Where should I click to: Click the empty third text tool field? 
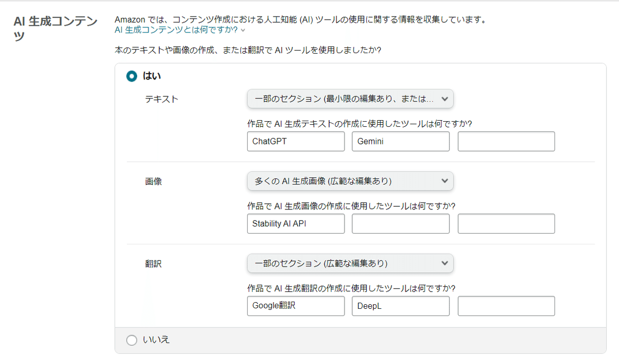coord(506,141)
